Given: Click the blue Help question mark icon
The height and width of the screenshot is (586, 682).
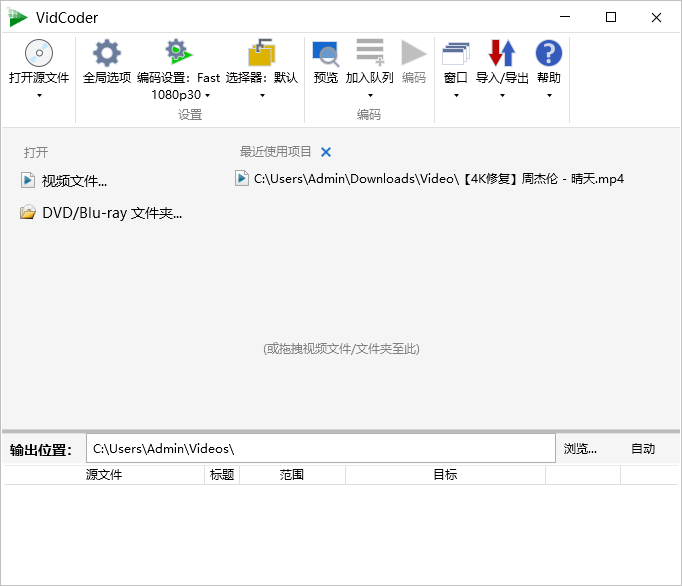Looking at the screenshot, I should 548,53.
